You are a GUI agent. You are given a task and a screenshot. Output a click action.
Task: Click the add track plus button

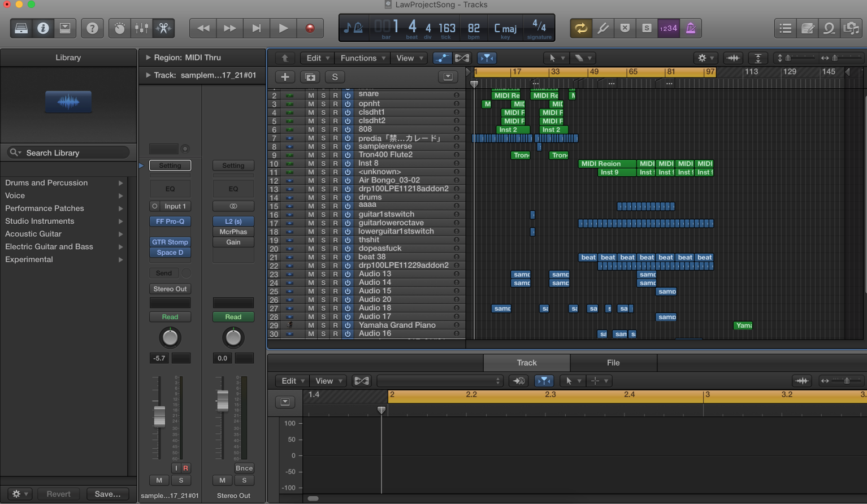click(285, 77)
